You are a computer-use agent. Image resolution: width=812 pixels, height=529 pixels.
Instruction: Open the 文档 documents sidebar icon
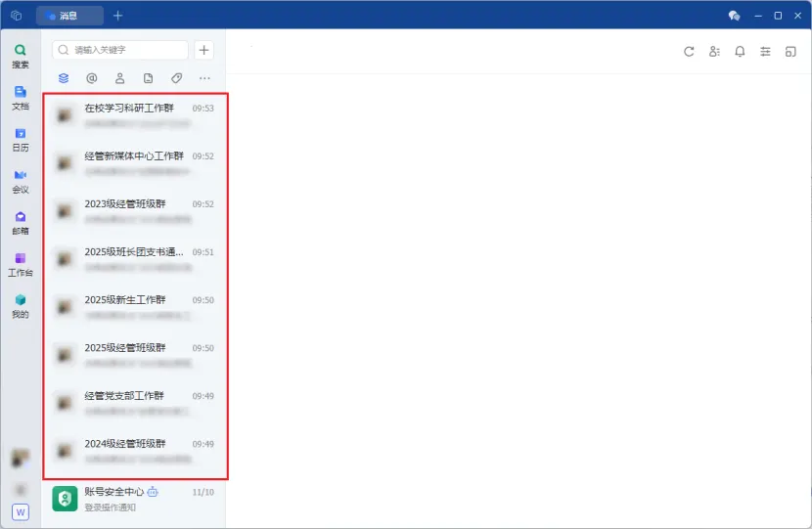21,98
